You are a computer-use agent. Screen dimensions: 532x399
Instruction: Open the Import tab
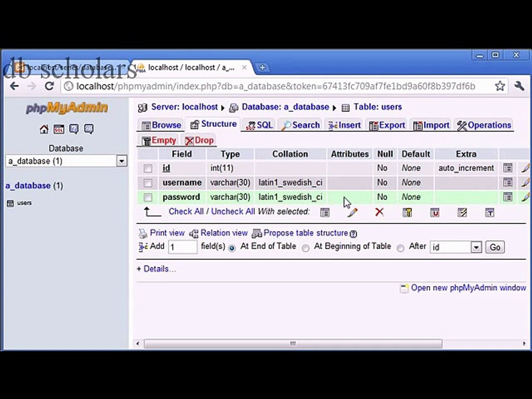point(431,125)
